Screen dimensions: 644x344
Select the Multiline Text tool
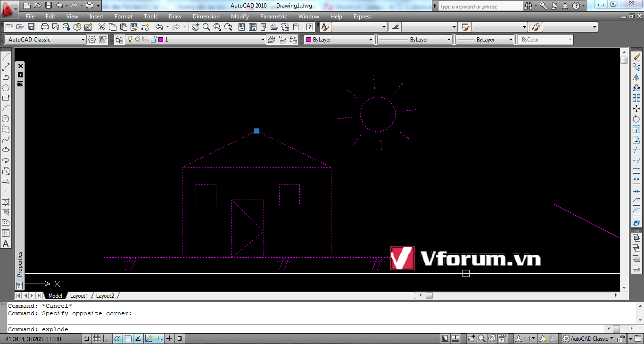pos(6,243)
